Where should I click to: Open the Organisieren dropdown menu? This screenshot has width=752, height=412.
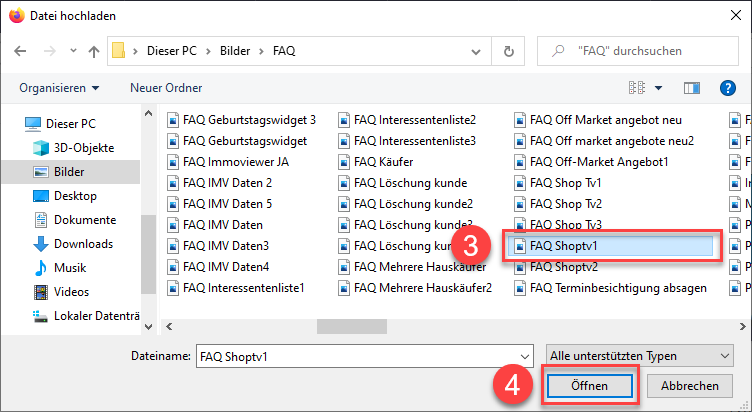click(59, 88)
